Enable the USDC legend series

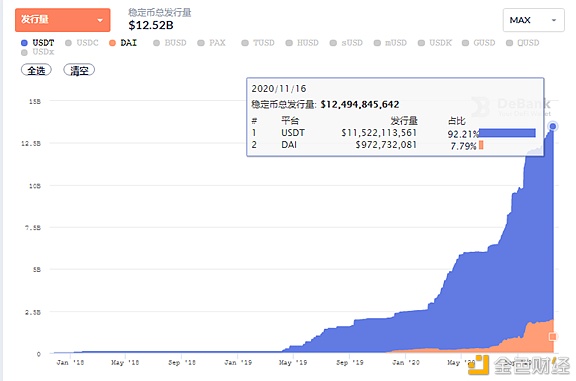tap(82, 43)
